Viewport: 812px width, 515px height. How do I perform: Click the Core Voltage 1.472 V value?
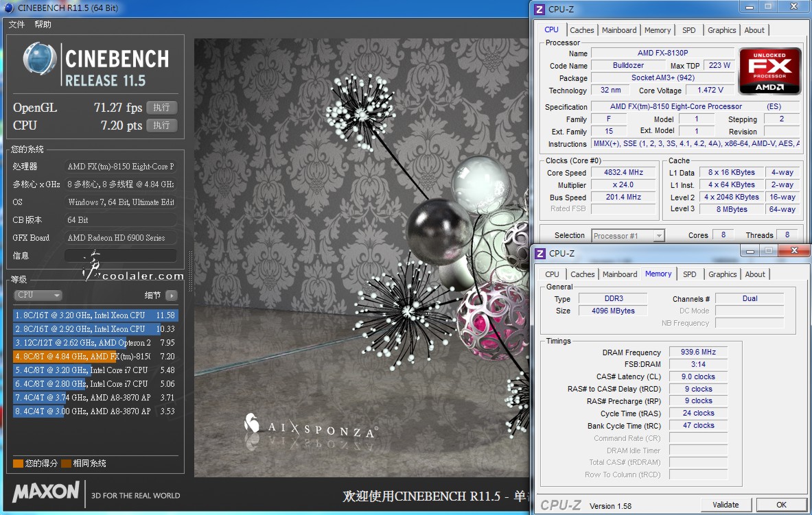coord(710,90)
